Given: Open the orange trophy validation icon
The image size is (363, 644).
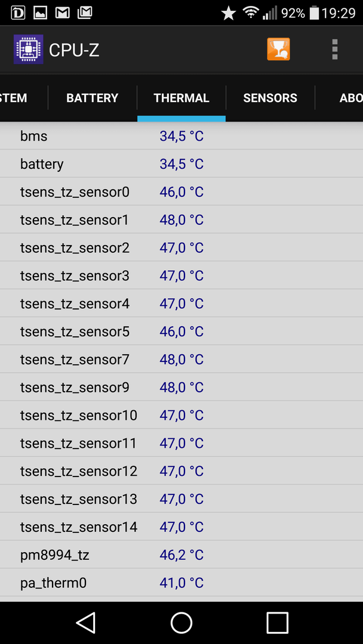Looking at the screenshot, I should point(278,49).
